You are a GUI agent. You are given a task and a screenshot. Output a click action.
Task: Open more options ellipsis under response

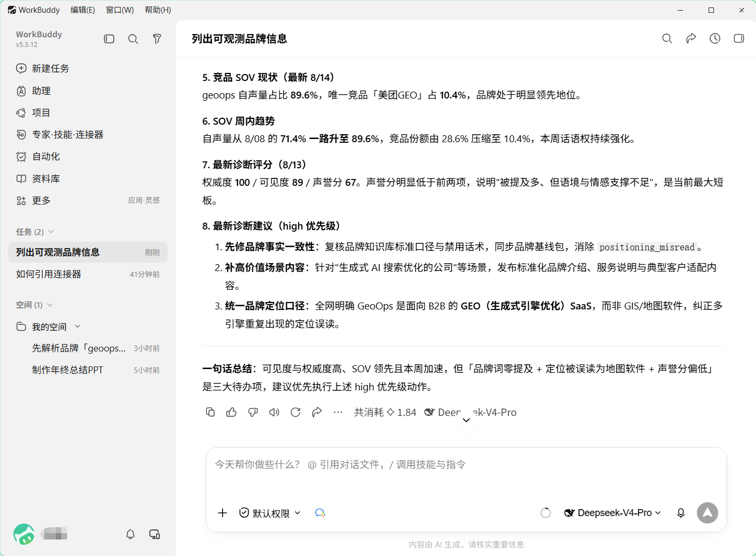point(338,412)
